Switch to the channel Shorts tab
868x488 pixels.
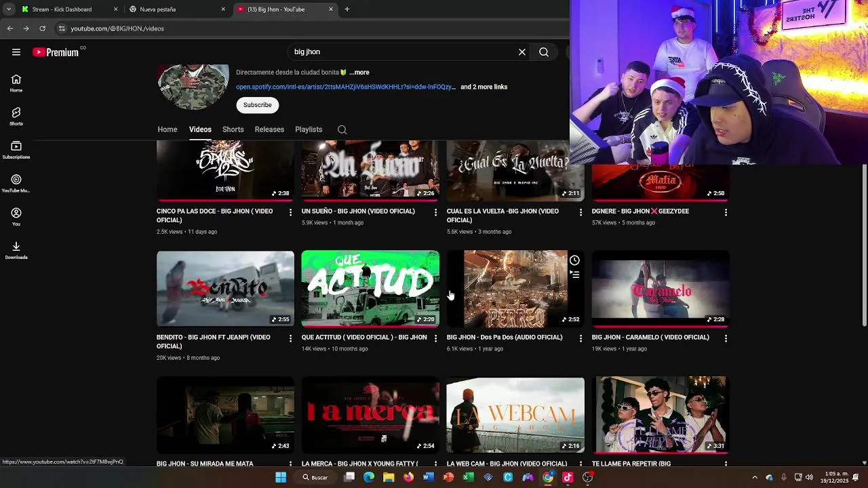coord(233,129)
